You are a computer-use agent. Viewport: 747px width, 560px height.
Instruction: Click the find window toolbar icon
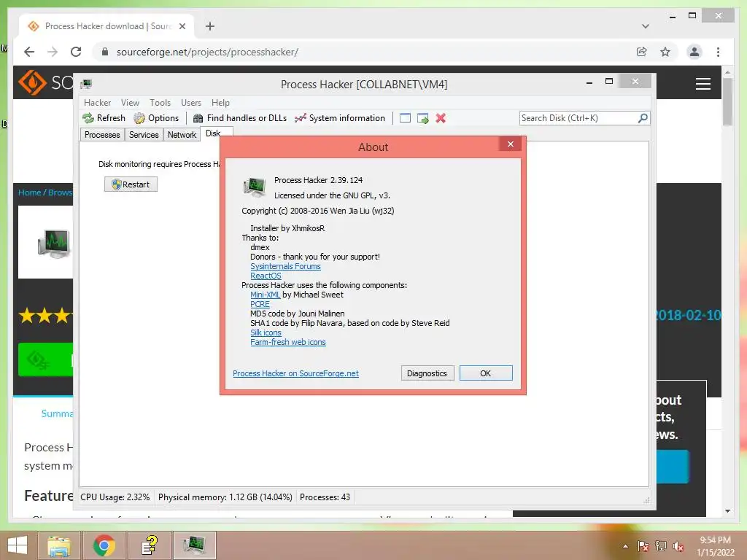click(x=405, y=118)
